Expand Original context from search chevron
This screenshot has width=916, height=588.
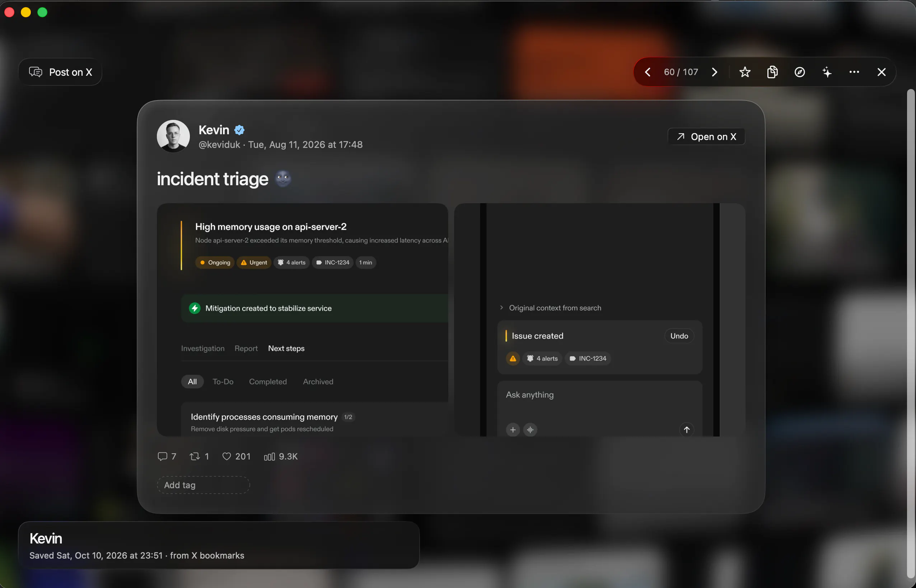click(501, 308)
